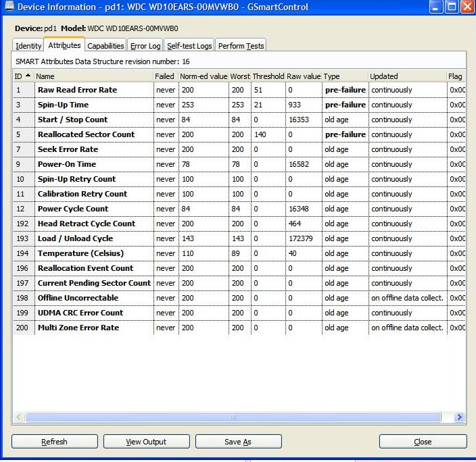This screenshot has width=476, height=462.
Task: Switch to the Identity tab
Action: click(28, 46)
